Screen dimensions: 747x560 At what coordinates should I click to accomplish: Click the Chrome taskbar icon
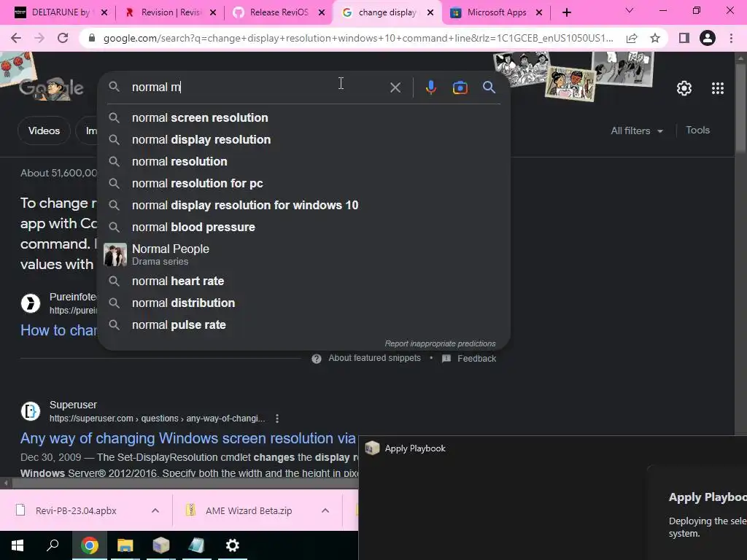pyautogui.click(x=89, y=545)
